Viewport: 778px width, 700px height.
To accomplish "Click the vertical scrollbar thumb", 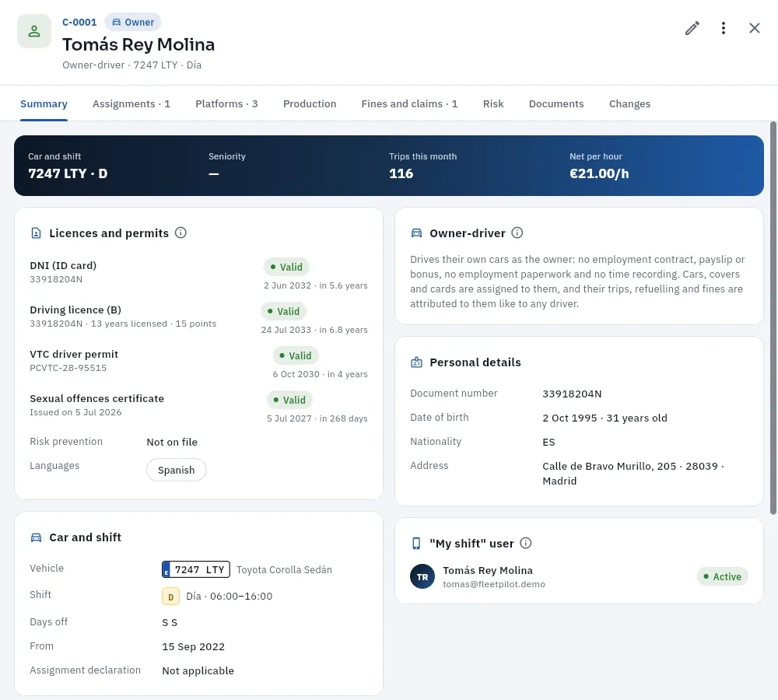I will (773, 317).
